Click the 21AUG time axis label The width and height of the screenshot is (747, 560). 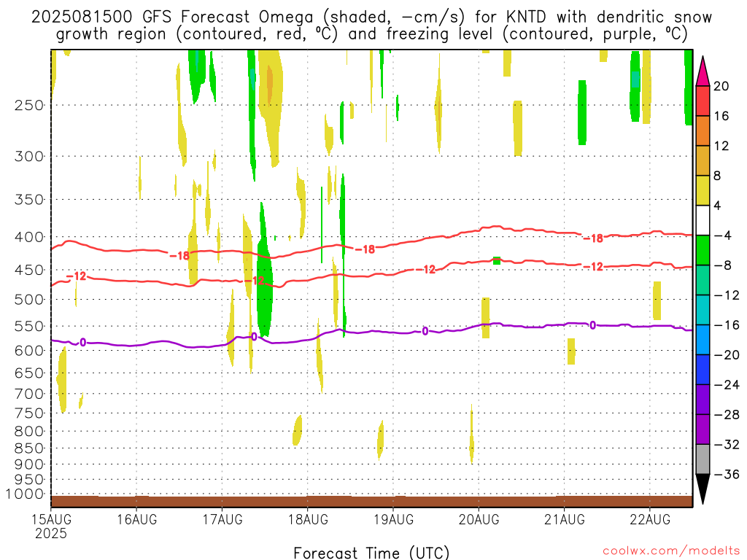(565, 519)
